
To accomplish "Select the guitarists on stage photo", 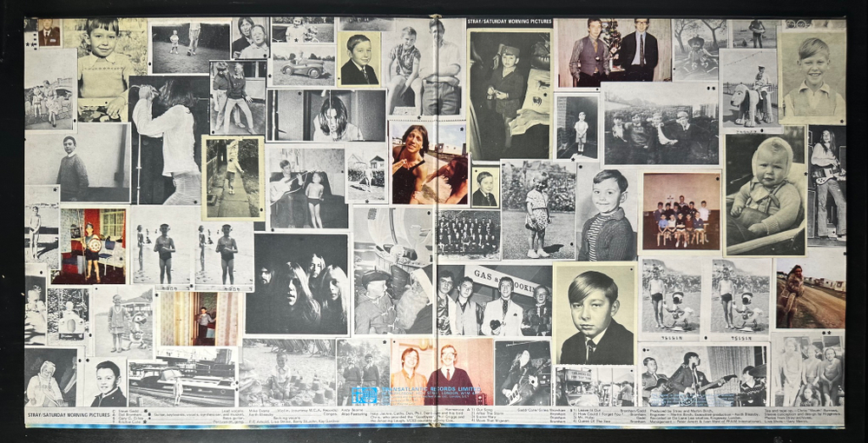I will [704, 376].
